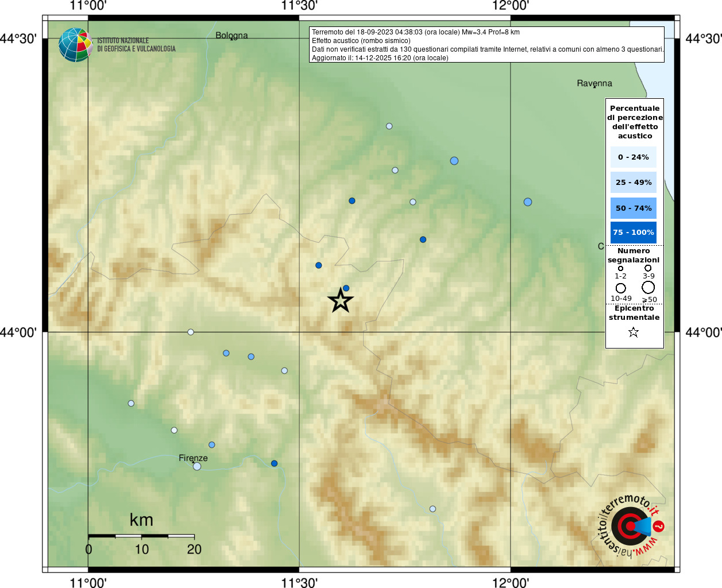
Task: Click the pale circle marker at Firenze
Action: [197, 466]
